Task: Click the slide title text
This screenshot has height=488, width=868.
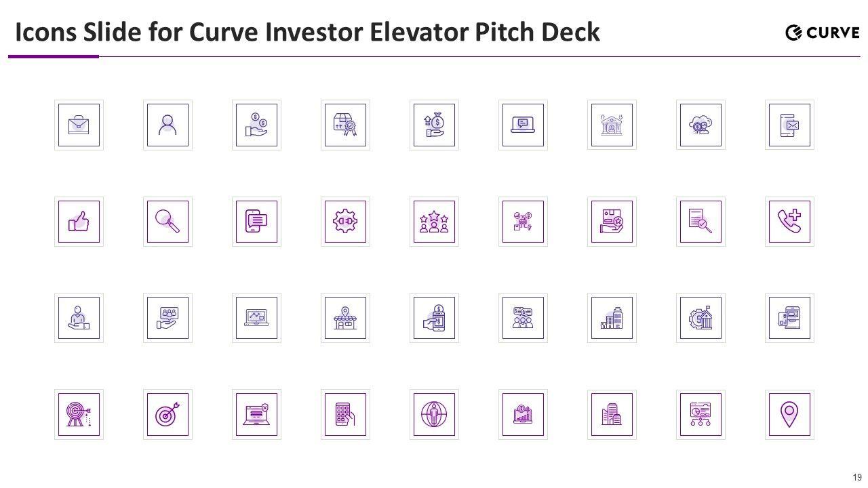Action: (x=307, y=32)
